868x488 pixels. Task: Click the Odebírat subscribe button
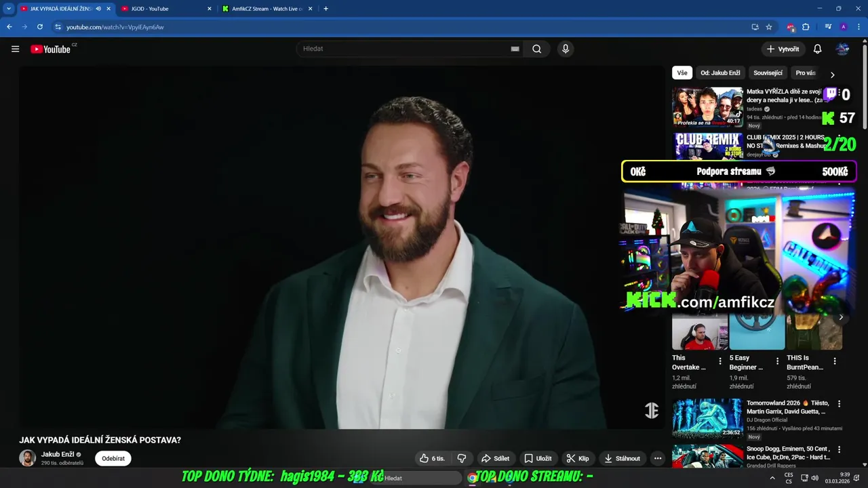113,458
